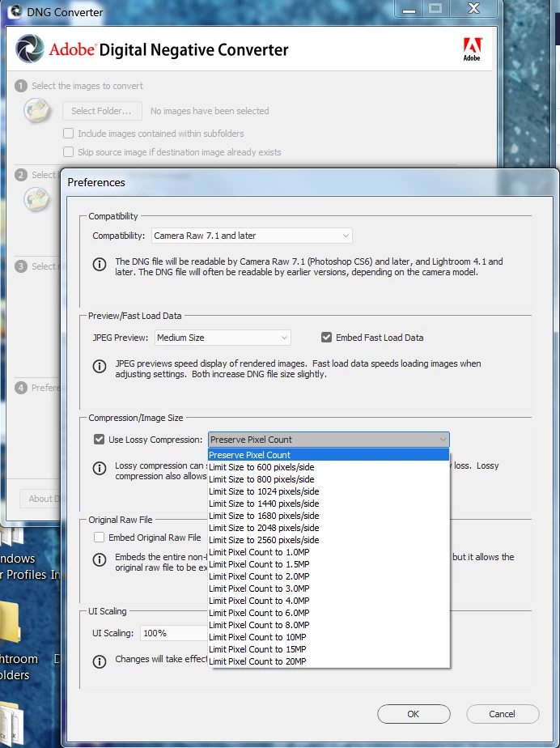Click info icon in Compatibility section
The image size is (560, 748).
point(100,264)
